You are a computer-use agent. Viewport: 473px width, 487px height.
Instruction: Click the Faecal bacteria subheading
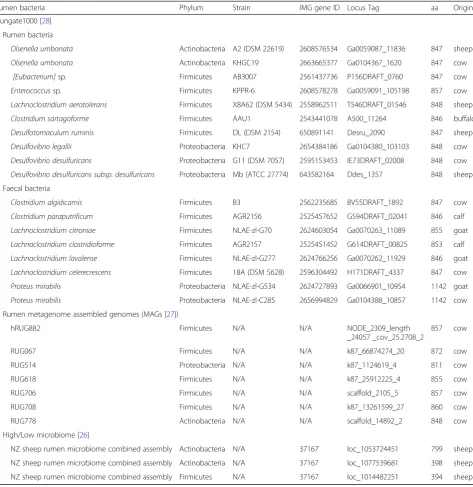(x=26, y=188)
